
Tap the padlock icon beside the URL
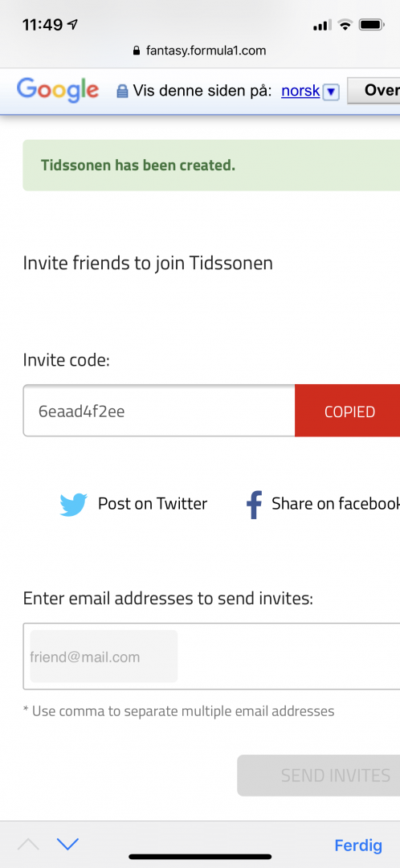[x=137, y=51]
